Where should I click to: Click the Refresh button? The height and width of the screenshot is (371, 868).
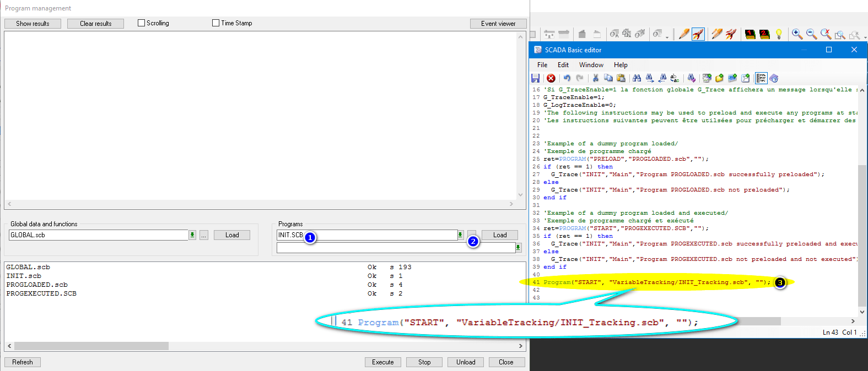(23, 362)
